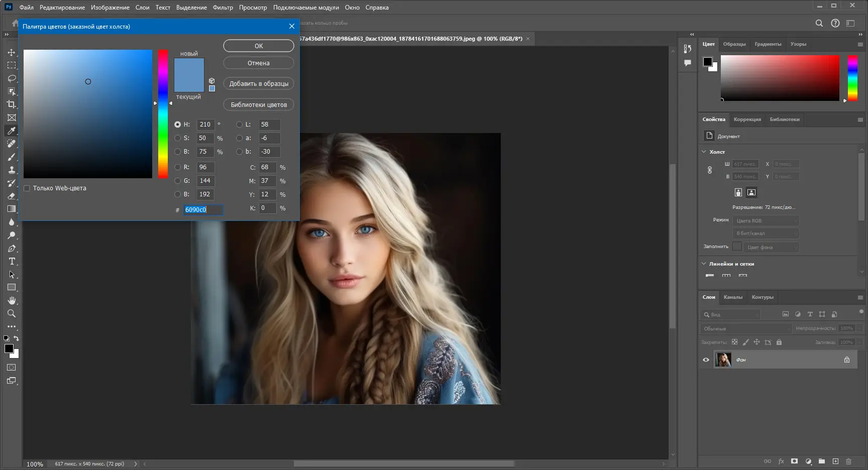Click the search icon at top right
Viewport: 868px width, 470px height.
819,23
